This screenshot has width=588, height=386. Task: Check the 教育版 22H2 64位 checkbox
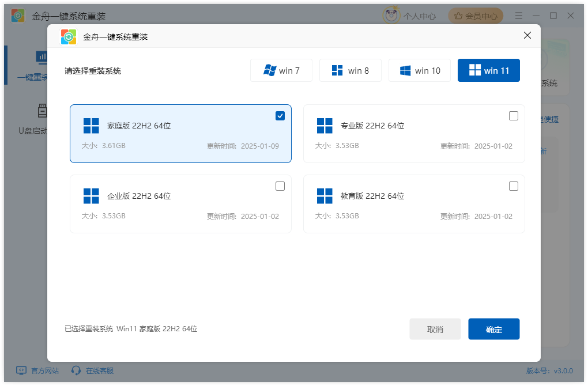coord(514,186)
